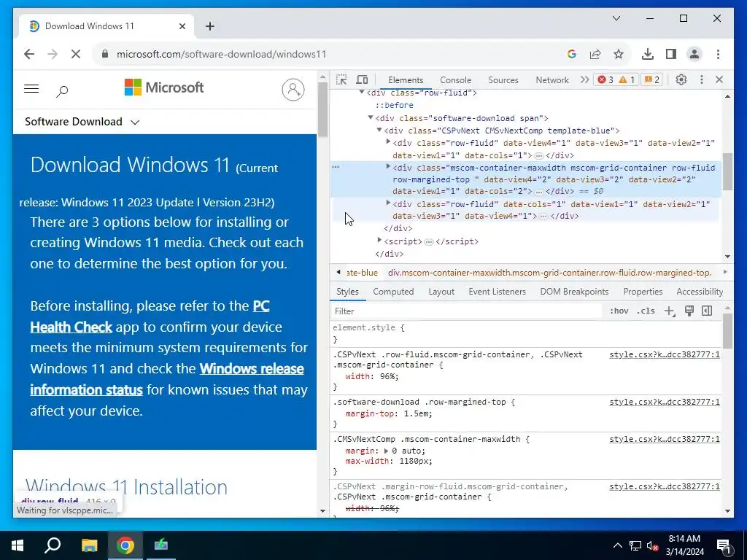747x560 pixels.
Task: Open style.csx source link for width rule
Action: (665, 355)
